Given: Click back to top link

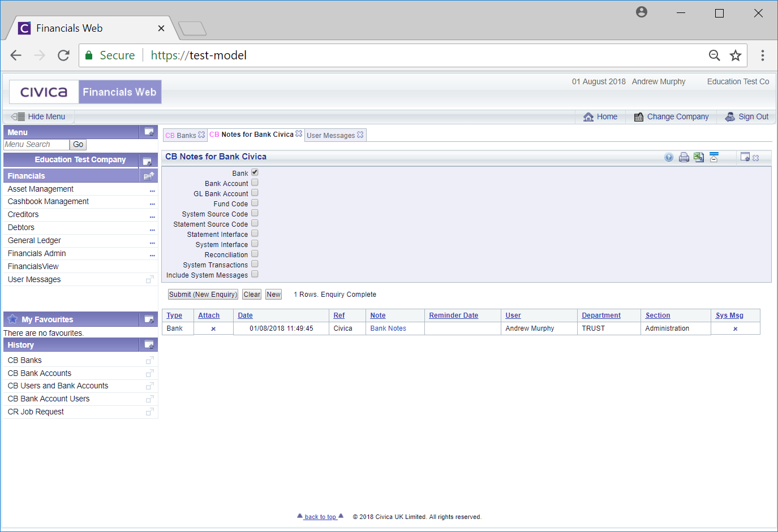Looking at the screenshot, I should [320, 517].
